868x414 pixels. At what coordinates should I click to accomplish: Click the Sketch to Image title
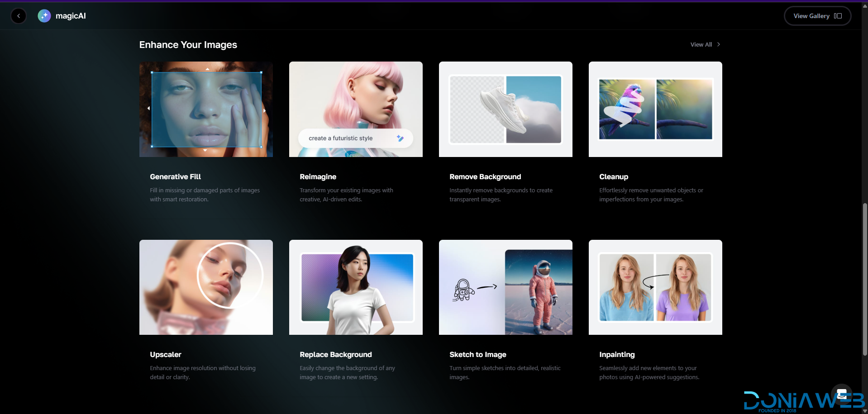pos(477,355)
